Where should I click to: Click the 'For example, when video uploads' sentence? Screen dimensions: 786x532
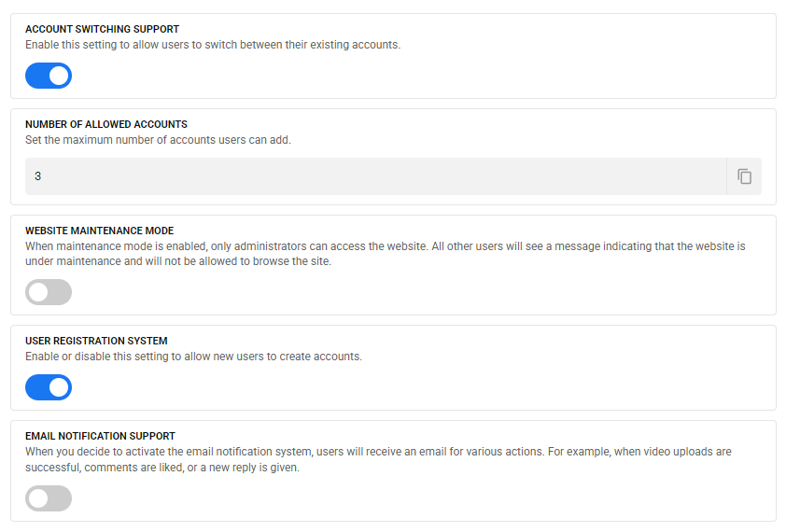pos(644,452)
